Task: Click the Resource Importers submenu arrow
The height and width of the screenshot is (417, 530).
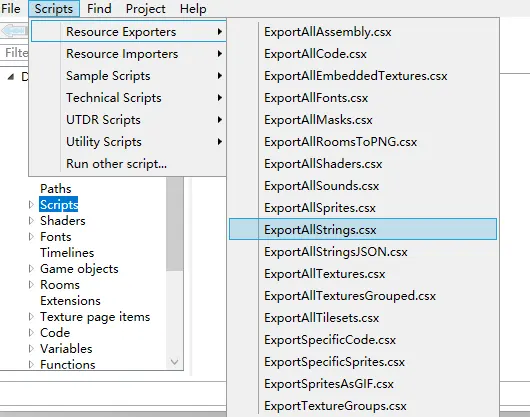Action: pyautogui.click(x=220, y=53)
